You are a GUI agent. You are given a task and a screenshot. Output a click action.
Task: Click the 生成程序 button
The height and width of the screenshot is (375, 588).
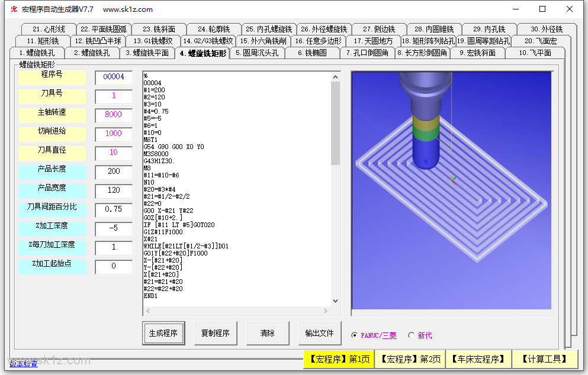pos(163,333)
